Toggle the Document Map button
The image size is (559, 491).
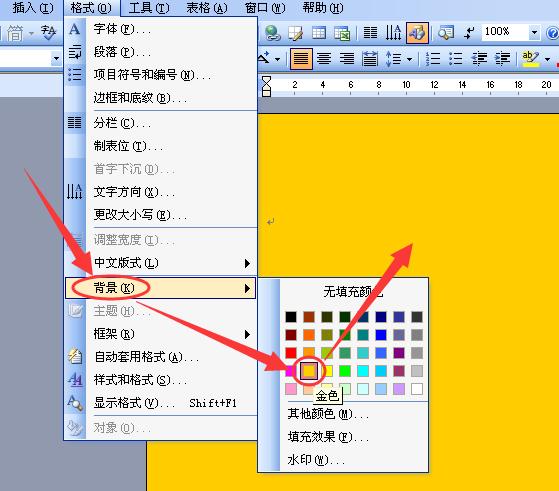coord(446,33)
